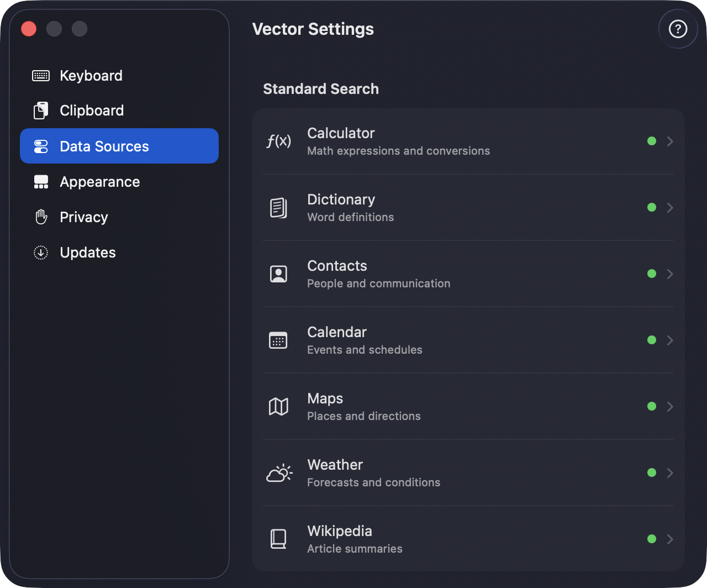Disable the Dictionary data source indicator

pos(652,208)
